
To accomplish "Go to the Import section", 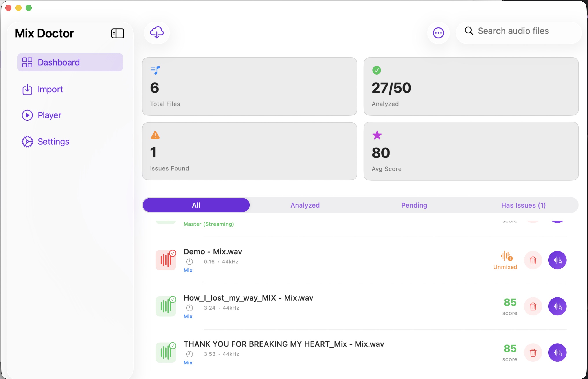I will click(x=50, y=89).
